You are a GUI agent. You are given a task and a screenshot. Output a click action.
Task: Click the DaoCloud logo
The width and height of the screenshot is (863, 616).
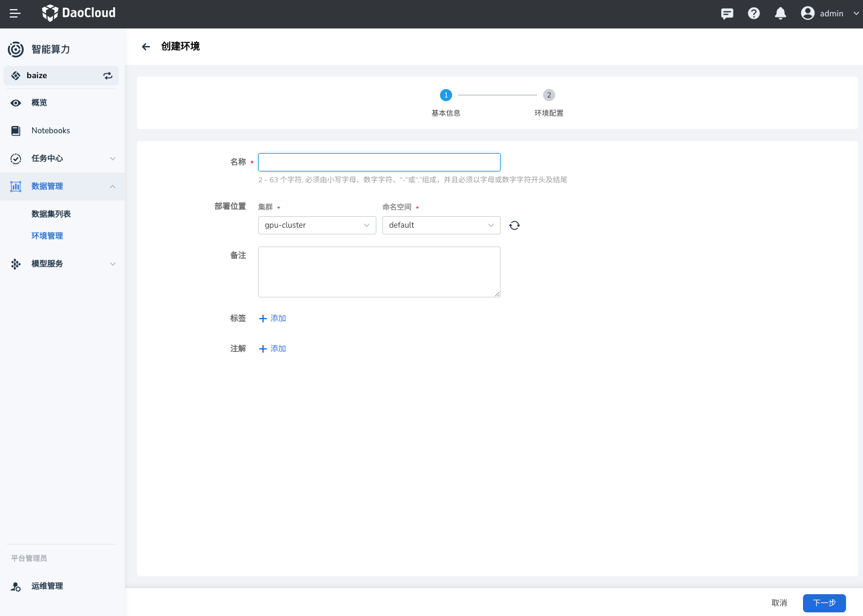[79, 13]
